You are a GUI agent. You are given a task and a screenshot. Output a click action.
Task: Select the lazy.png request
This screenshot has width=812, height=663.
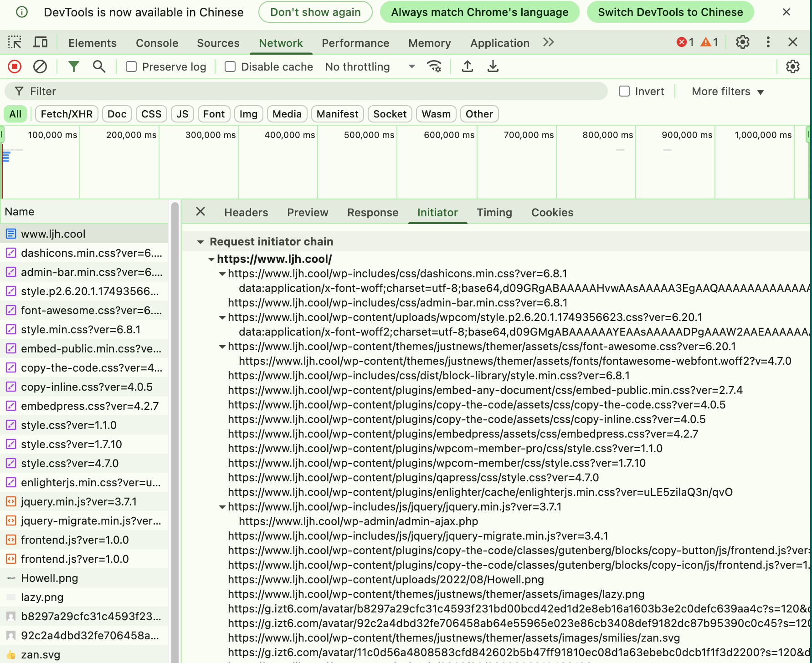84,597
